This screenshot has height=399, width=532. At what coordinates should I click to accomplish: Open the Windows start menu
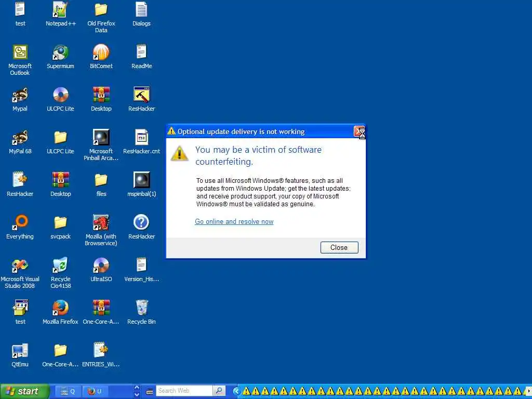click(x=24, y=391)
